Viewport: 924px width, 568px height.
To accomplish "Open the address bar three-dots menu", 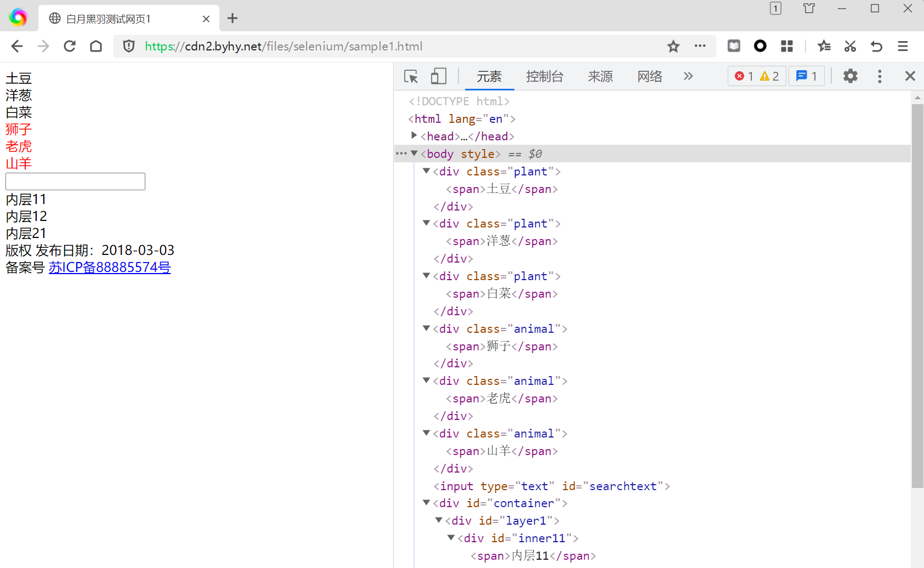I will [x=700, y=46].
